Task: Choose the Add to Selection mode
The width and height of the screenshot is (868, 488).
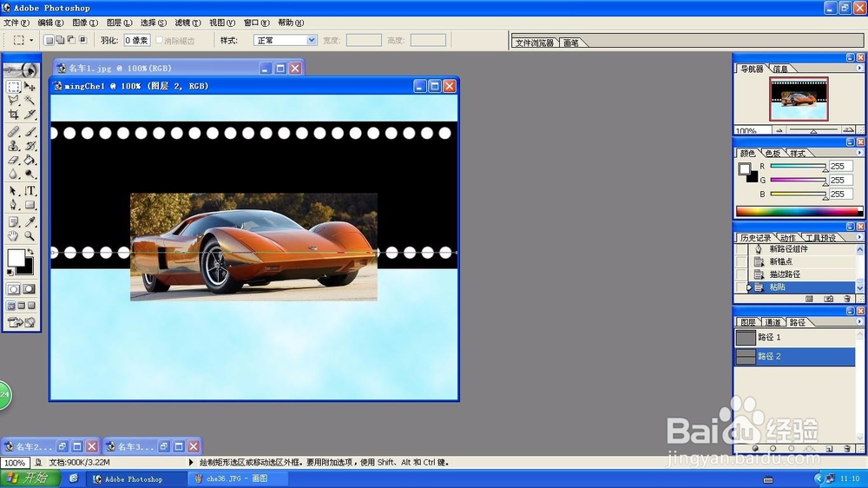Action: click(61, 40)
